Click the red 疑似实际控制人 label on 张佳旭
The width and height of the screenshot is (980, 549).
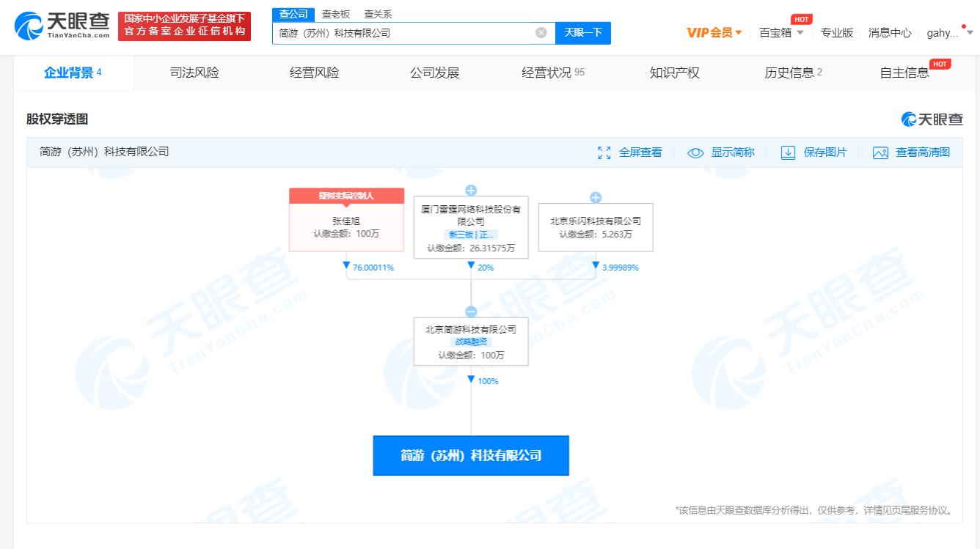point(346,195)
